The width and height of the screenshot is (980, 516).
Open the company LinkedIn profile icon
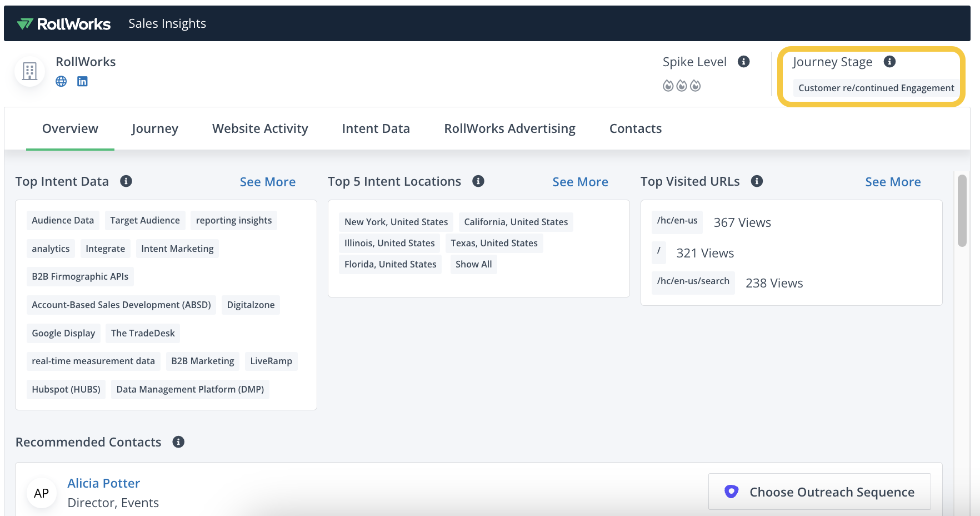tap(82, 82)
